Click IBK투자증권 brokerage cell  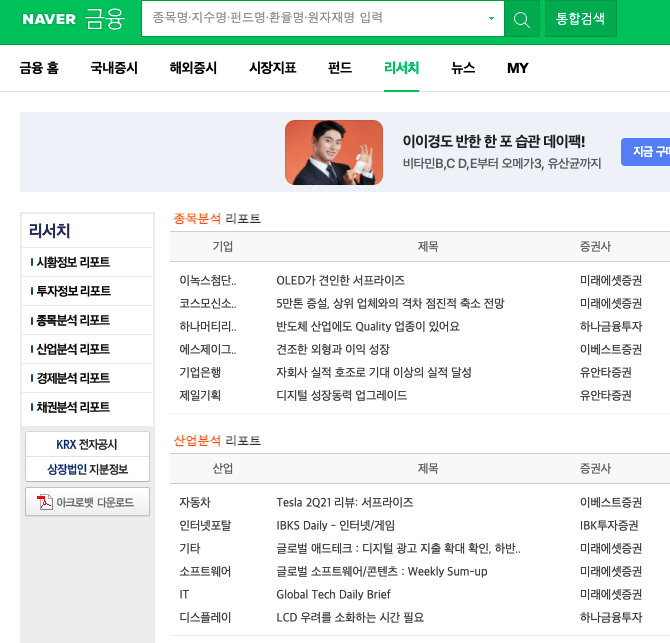609,526
